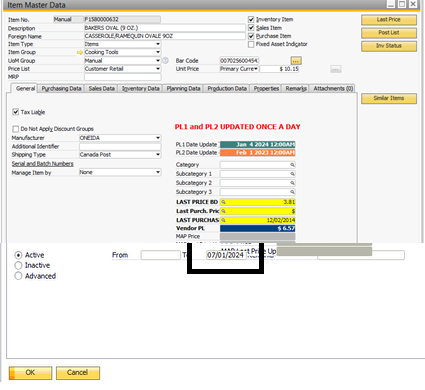The image size is (425, 390).
Task: Open the UoM Group info icon
Action: (165, 61)
